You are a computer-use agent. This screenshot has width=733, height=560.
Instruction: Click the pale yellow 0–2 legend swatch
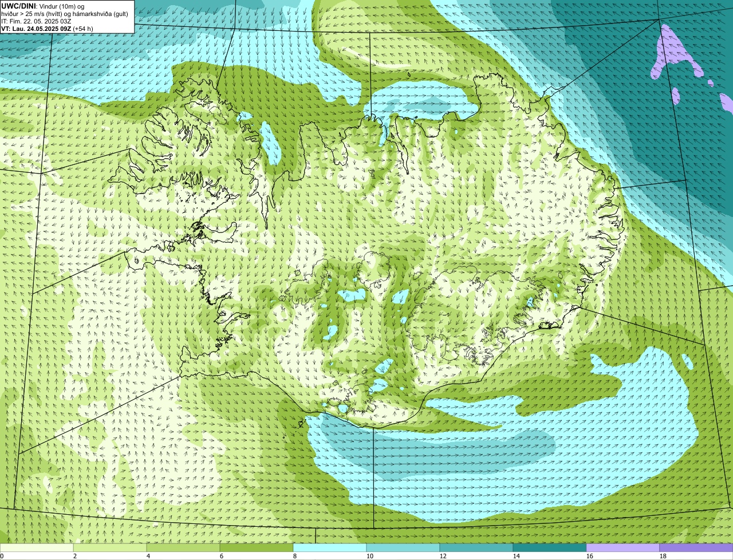click(x=37, y=547)
